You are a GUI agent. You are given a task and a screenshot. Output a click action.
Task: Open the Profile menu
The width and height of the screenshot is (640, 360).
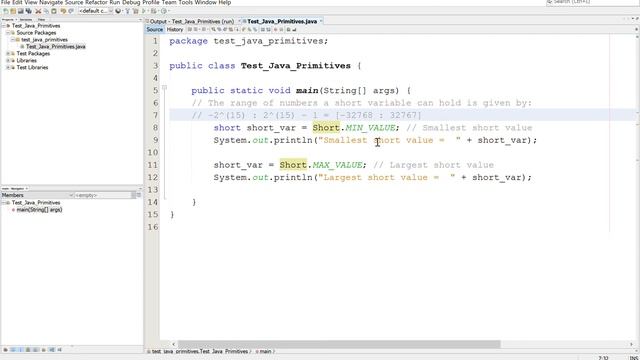coord(151,2)
